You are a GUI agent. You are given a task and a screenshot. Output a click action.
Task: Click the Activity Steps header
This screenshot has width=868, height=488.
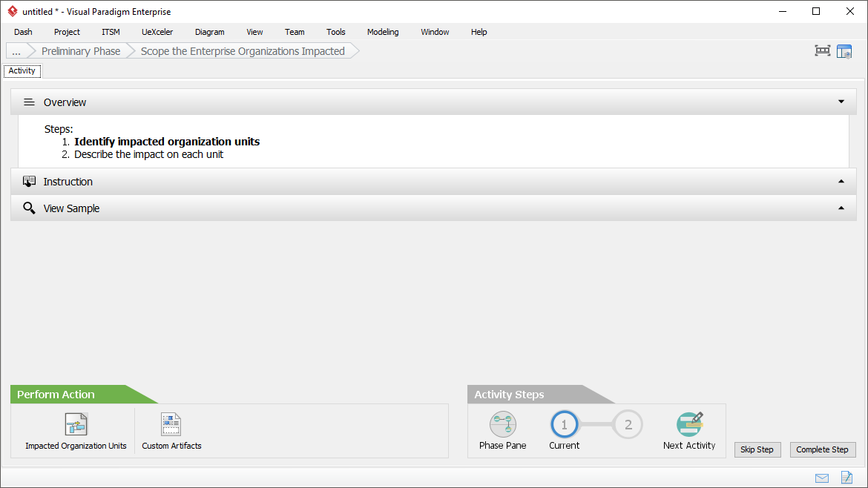click(x=509, y=394)
